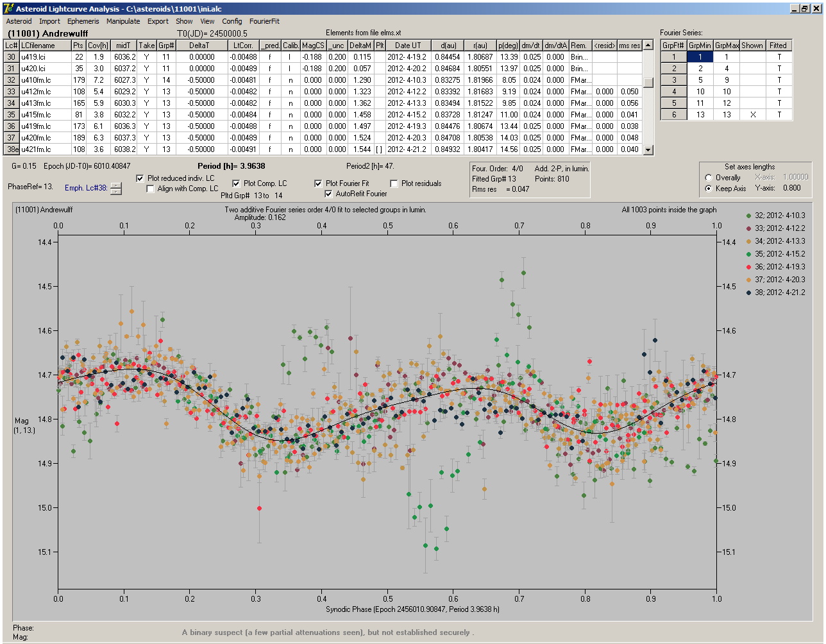The image size is (826, 644).
Task: Increment the Emph. Lc# spinner upward
Action: pyautogui.click(x=115, y=185)
